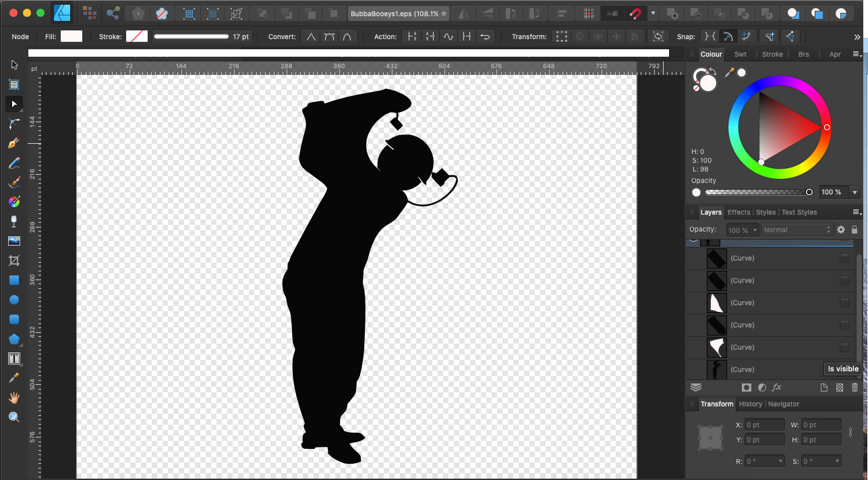Select the Rectangle shape tool
The width and height of the screenshot is (868, 480).
(14, 279)
